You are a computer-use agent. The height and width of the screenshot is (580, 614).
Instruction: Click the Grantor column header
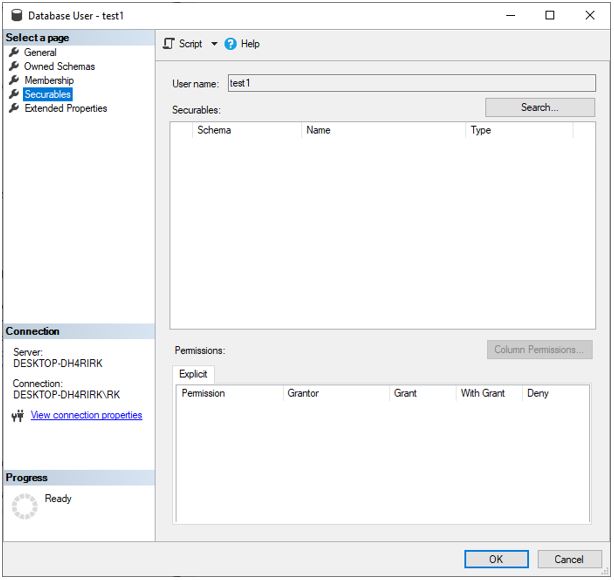(x=336, y=393)
